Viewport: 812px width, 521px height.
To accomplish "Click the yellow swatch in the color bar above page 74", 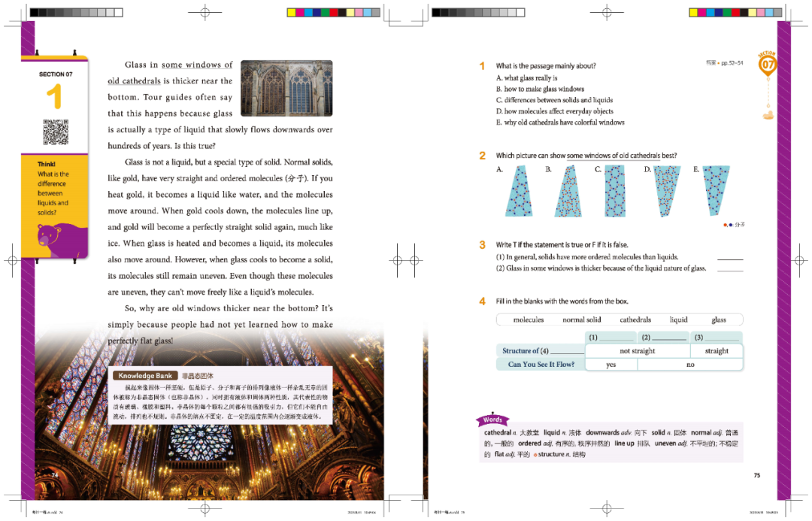I will (x=292, y=13).
